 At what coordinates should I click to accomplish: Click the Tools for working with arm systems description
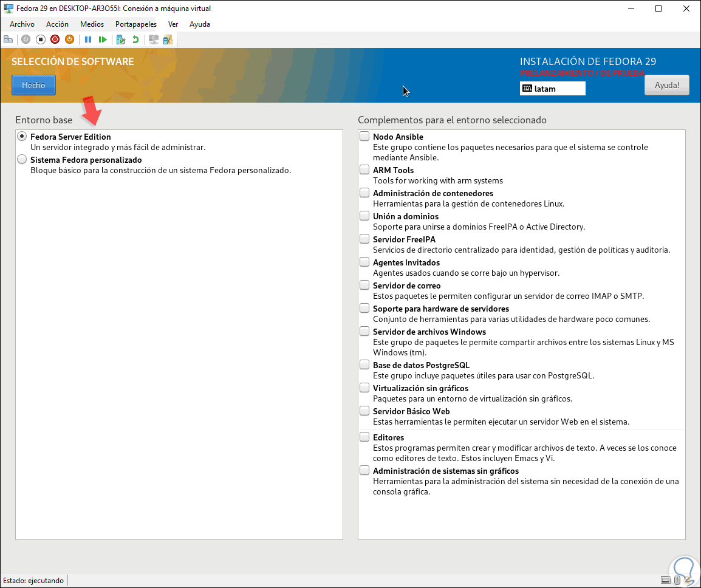(438, 180)
